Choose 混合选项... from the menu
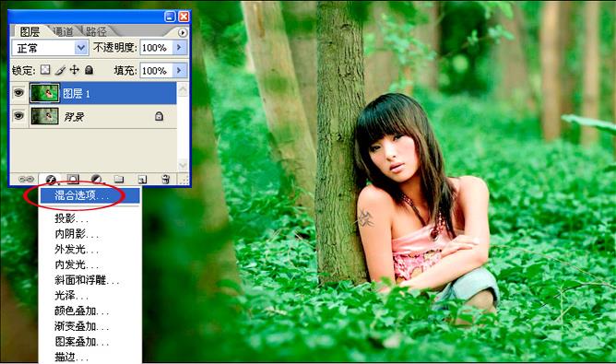The height and width of the screenshot is (364, 616). tap(90, 195)
